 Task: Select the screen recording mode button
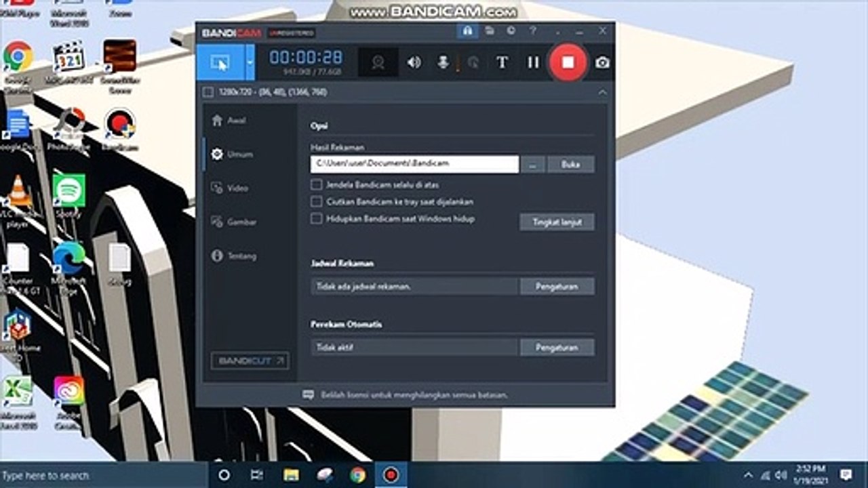click(x=220, y=62)
